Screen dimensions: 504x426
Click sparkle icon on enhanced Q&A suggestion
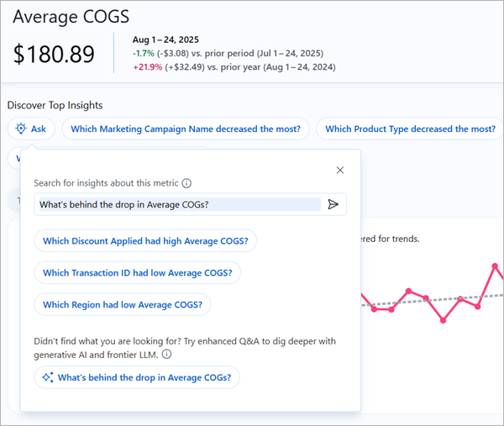click(x=48, y=378)
